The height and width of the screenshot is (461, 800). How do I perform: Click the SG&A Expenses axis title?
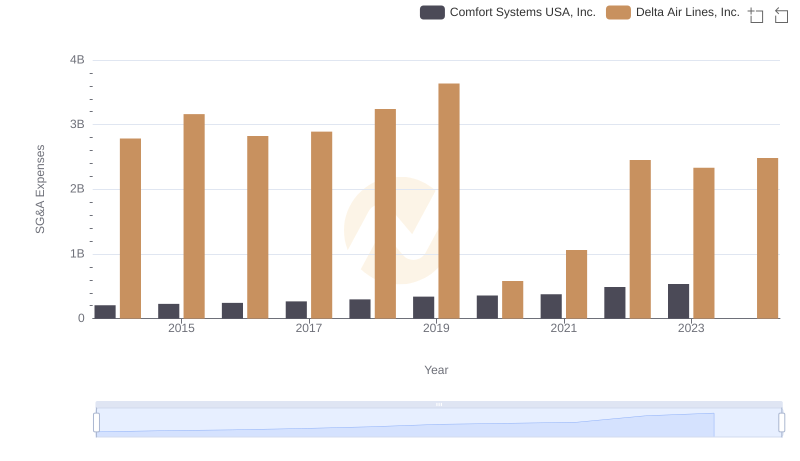point(40,189)
